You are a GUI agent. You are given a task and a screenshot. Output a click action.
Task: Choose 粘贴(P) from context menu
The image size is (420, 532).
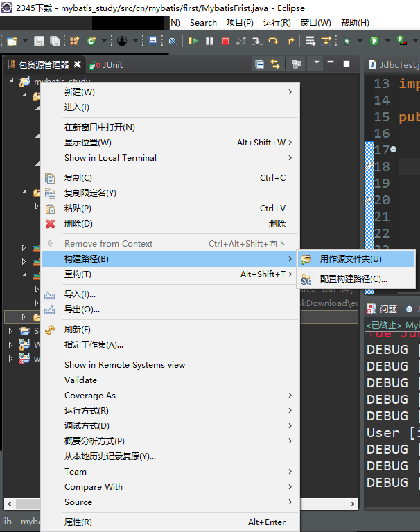[x=170, y=209]
